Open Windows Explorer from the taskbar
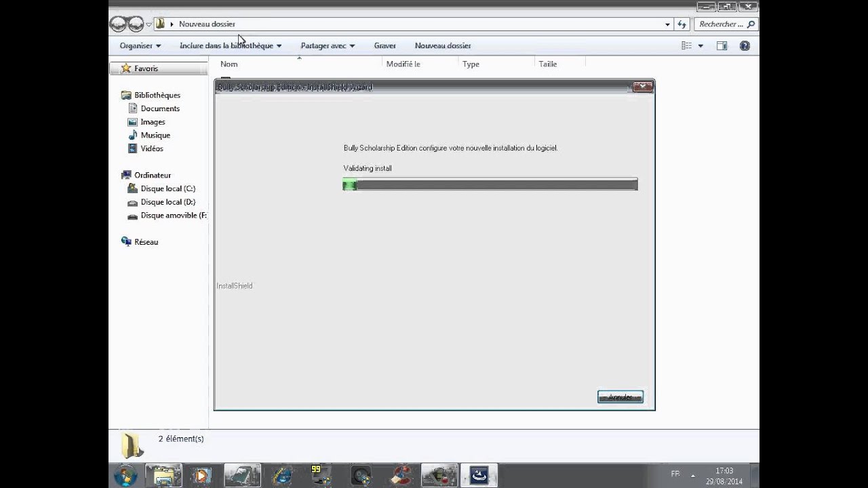This screenshot has width=868, height=488. coord(163,476)
